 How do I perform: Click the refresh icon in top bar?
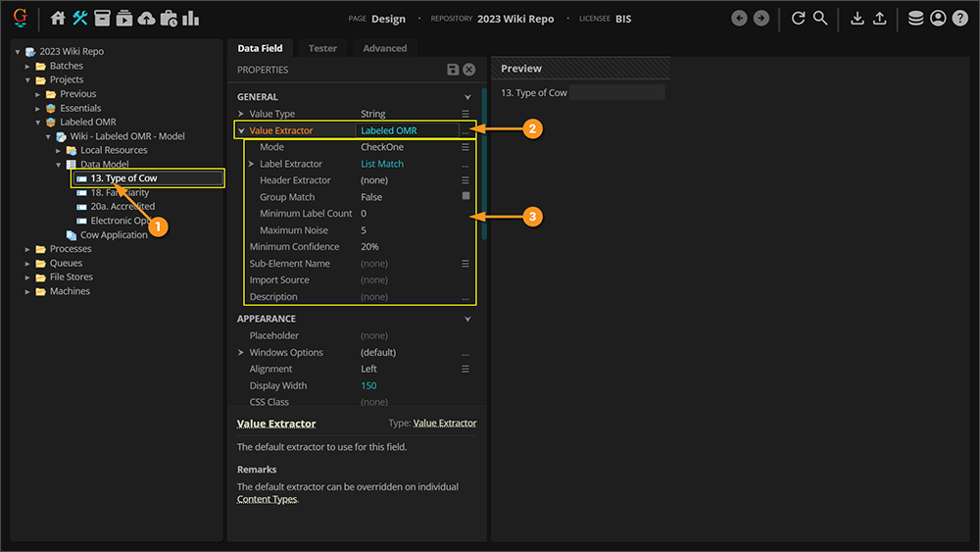[798, 19]
